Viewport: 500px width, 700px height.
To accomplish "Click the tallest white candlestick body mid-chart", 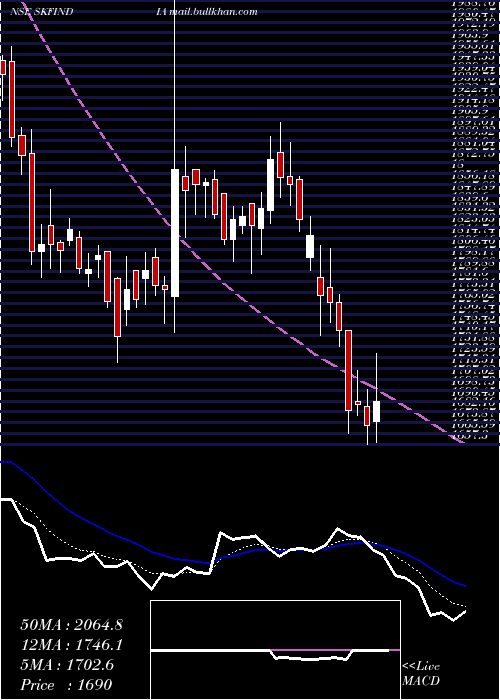I will pos(175,233).
